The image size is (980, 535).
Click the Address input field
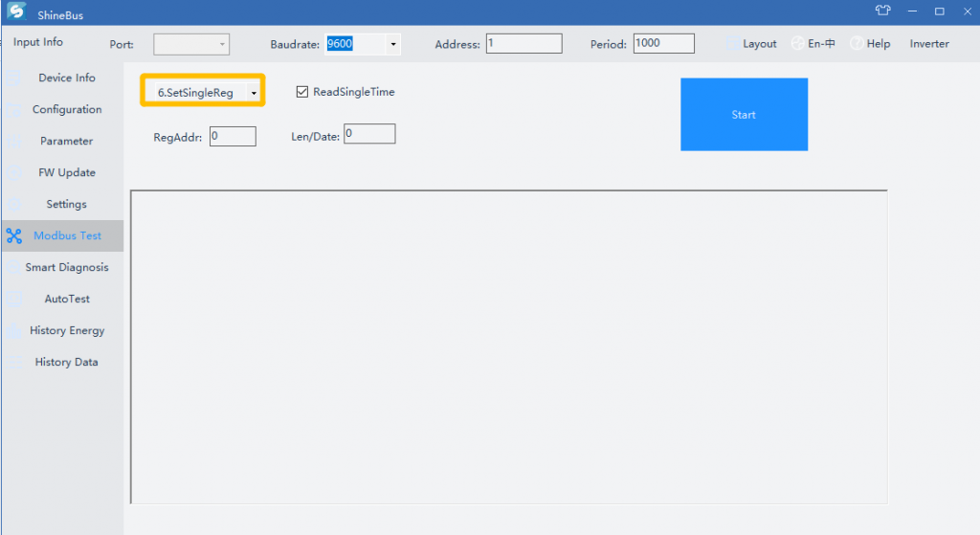click(523, 44)
